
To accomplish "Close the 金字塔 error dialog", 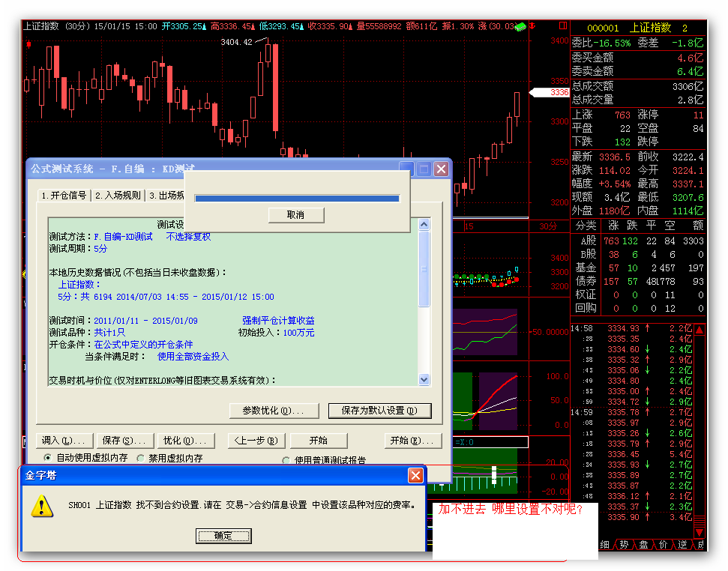I will coord(415,476).
